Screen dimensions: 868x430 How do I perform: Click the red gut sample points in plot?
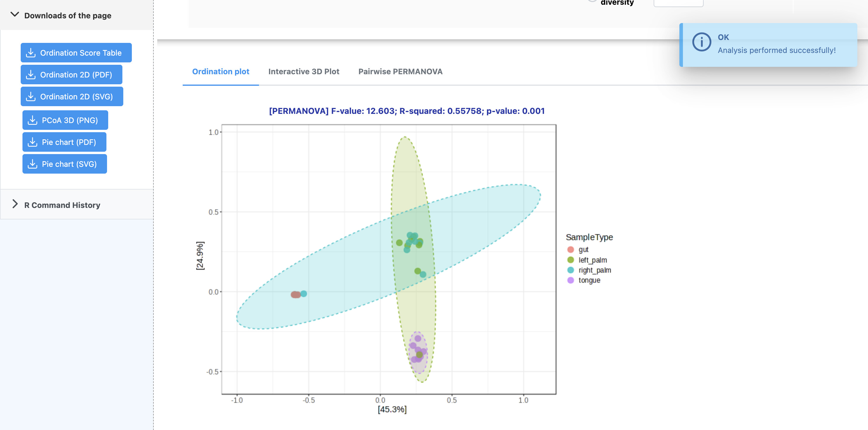[296, 295]
